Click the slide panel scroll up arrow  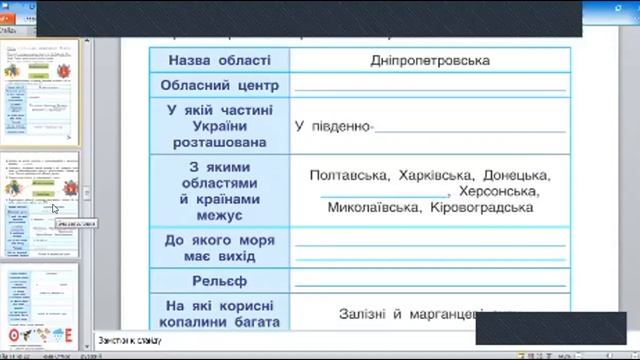tap(87, 41)
